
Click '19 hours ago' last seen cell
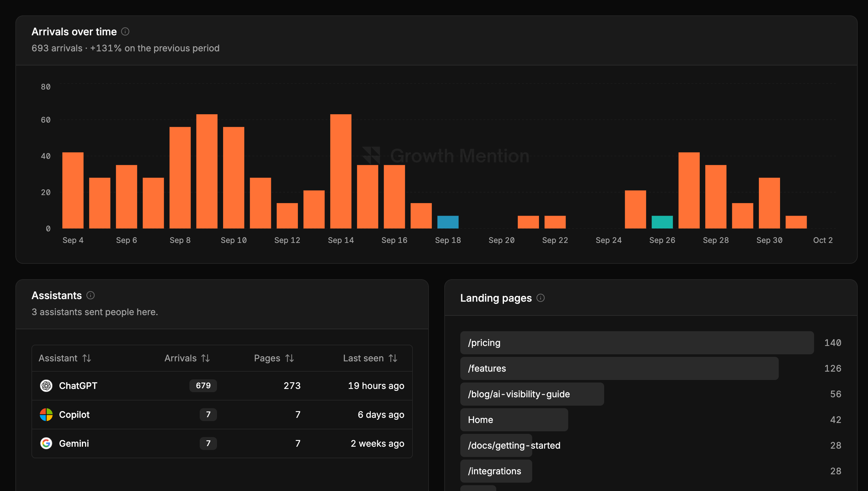[376, 385]
